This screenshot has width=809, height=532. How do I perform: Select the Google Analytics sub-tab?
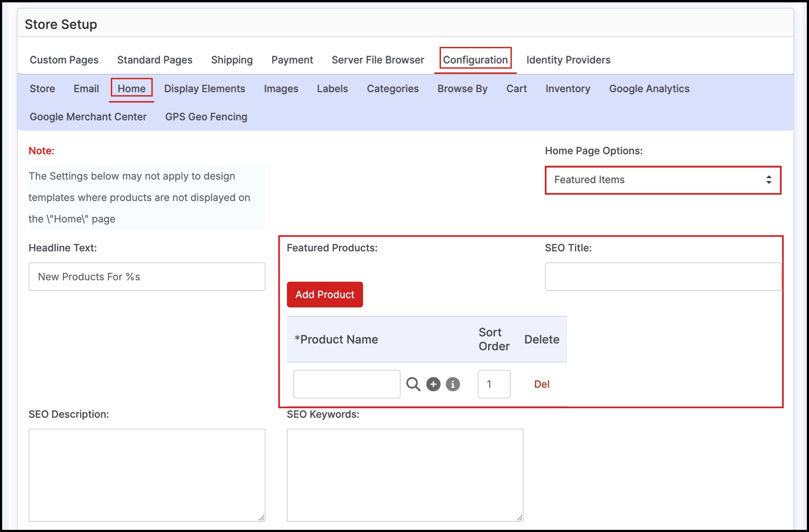pos(649,89)
